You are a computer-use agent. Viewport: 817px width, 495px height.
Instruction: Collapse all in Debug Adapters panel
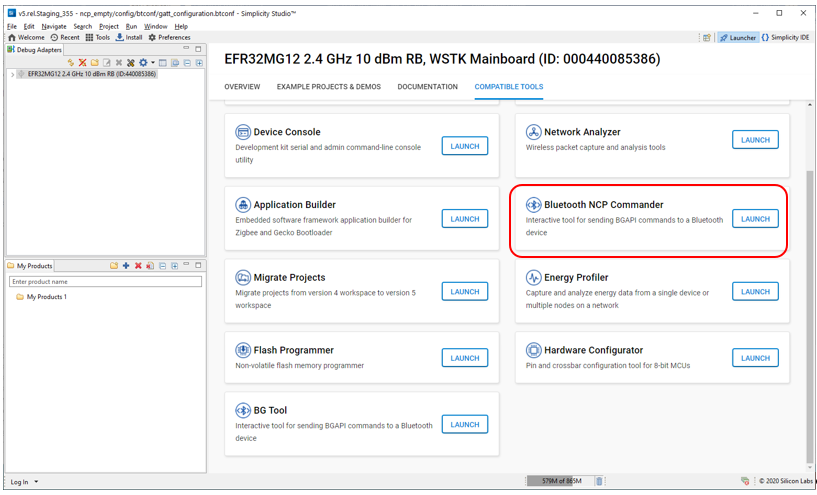coord(187,63)
